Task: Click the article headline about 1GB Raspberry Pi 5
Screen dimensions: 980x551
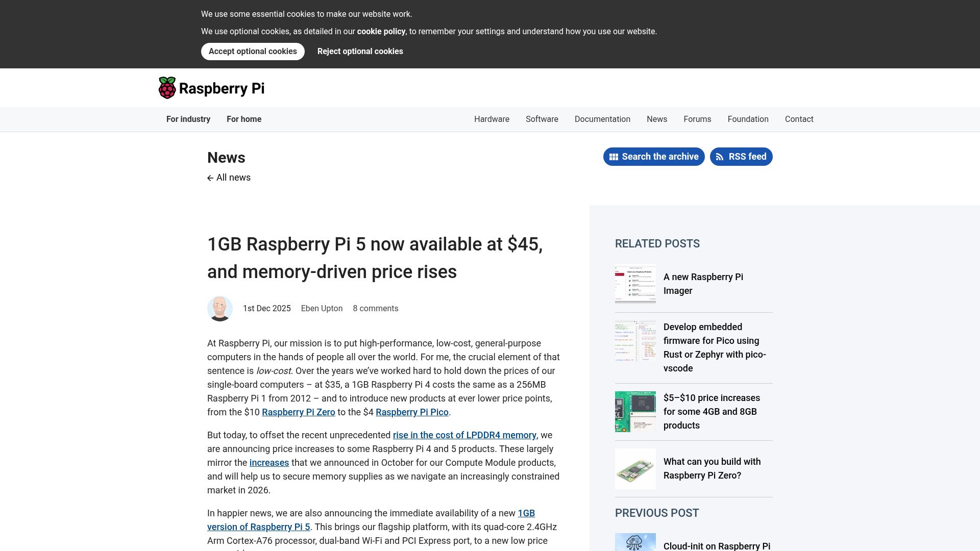Action: coord(375,258)
